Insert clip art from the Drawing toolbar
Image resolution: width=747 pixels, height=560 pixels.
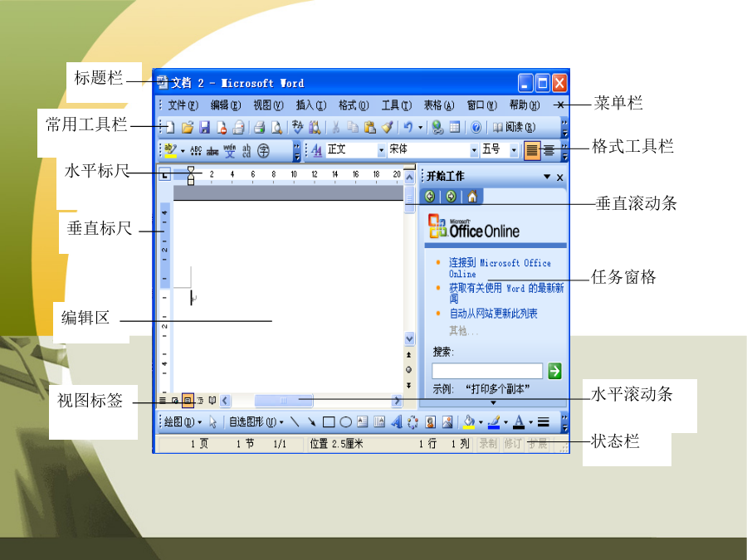point(430,422)
